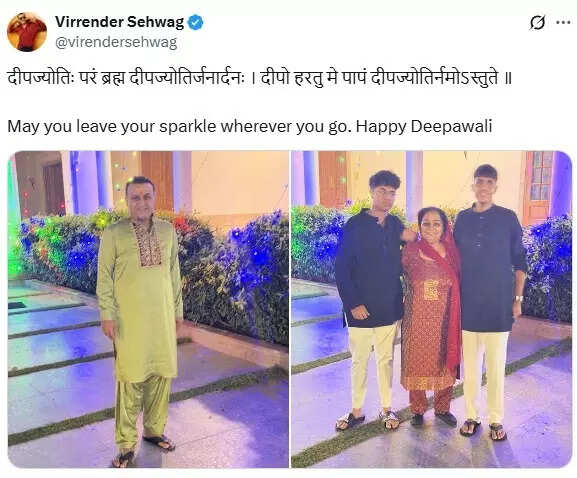The width and height of the screenshot is (577, 478).
Task: Open the @virendersehwag handle link
Action: [116, 42]
